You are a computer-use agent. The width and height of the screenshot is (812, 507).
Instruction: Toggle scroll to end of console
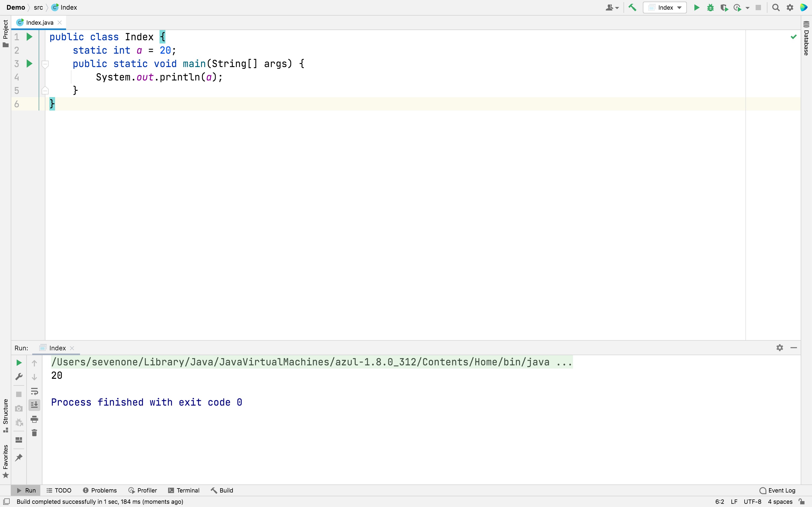[34, 405]
